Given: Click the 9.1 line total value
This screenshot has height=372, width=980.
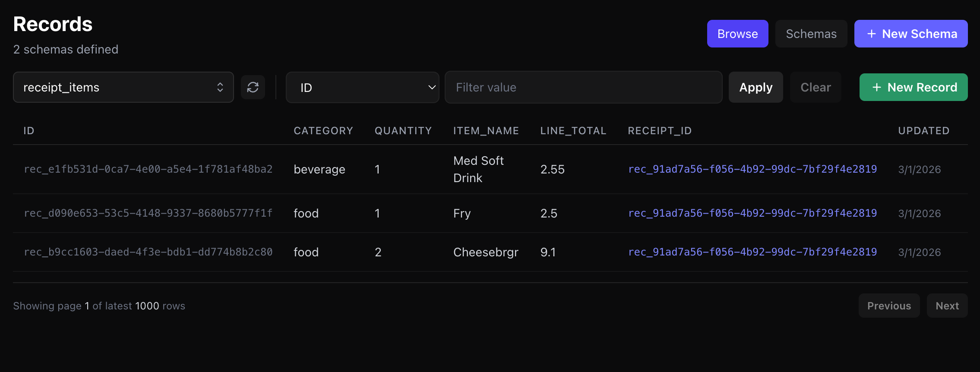Looking at the screenshot, I should click(x=548, y=252).
